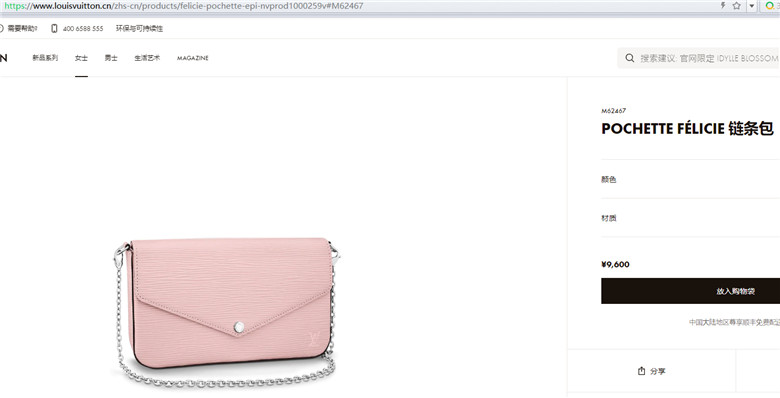Click the lightning bolt speed-mode icon
The width and height of the screenshot is (780, 398).
723,5
